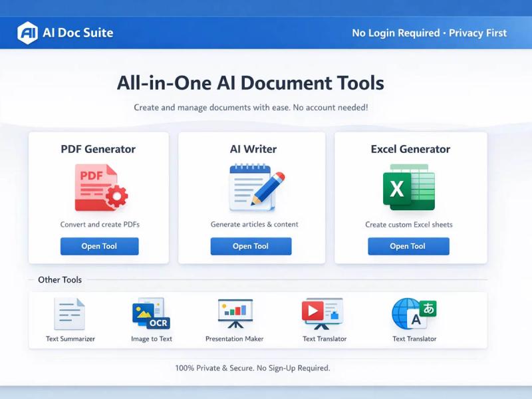Select the red PDF Generator icon
The image size is (532, 399).
98,188
